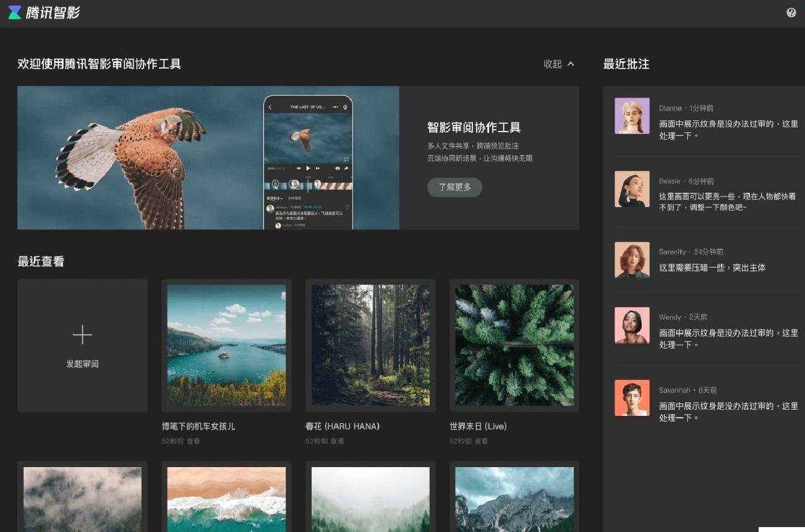
Task: Open Serenity's comment 这里需要压暗一些
Action: coord(712,268)
